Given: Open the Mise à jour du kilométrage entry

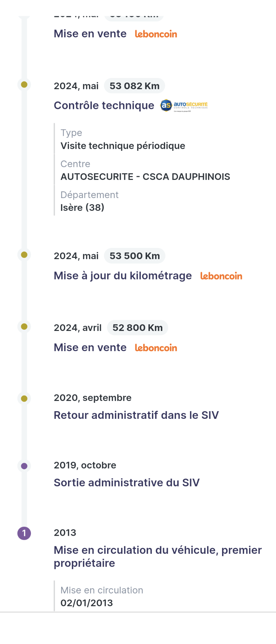Looking at the screenshot, I should (x=123, y=276).
